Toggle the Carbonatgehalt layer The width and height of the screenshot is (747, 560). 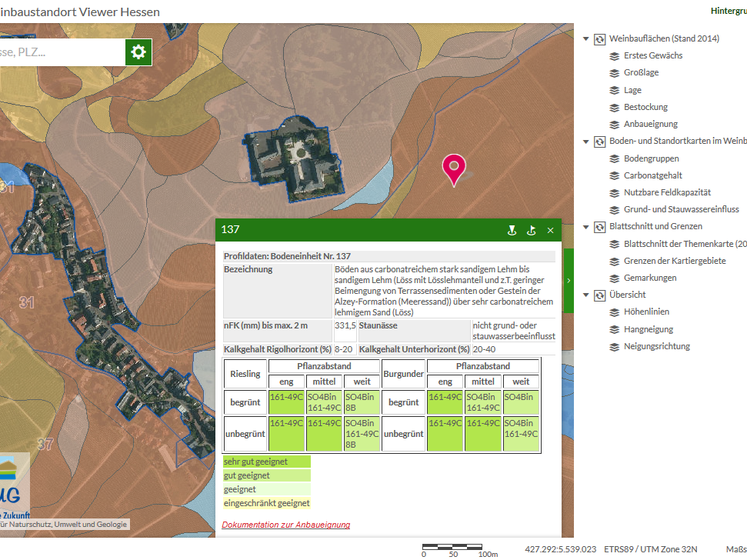point(652,175)
